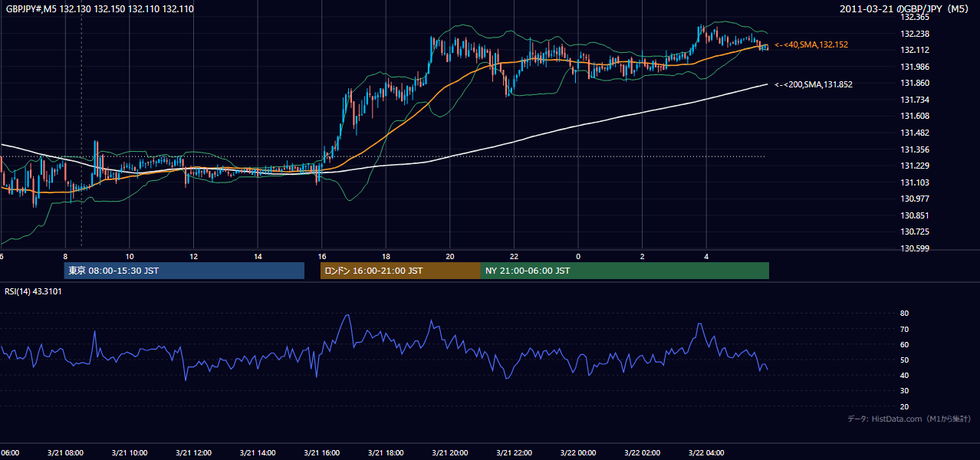Click the HistData.com data source credit

909,419
